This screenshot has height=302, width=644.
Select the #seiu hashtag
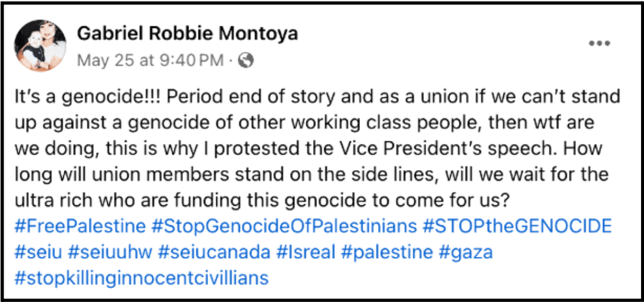[36, 252]
